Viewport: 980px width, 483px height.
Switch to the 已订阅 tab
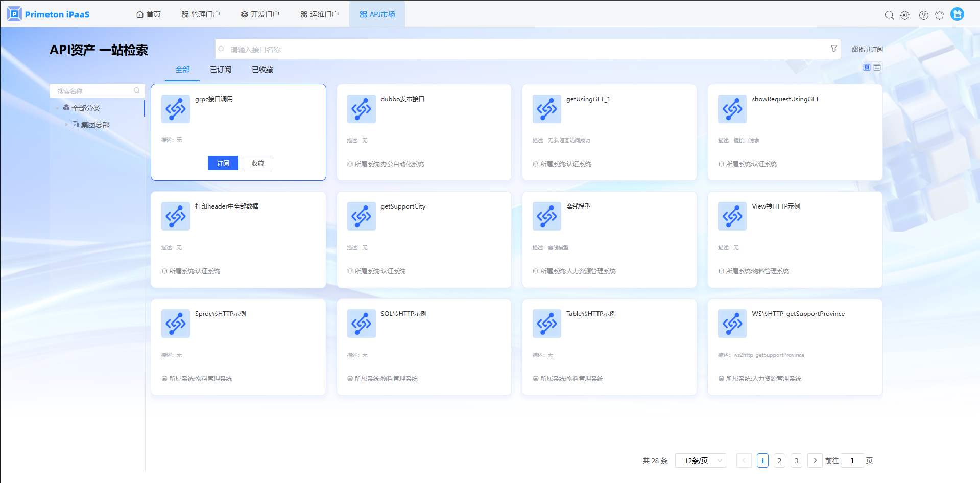click(x=221, y=70)
